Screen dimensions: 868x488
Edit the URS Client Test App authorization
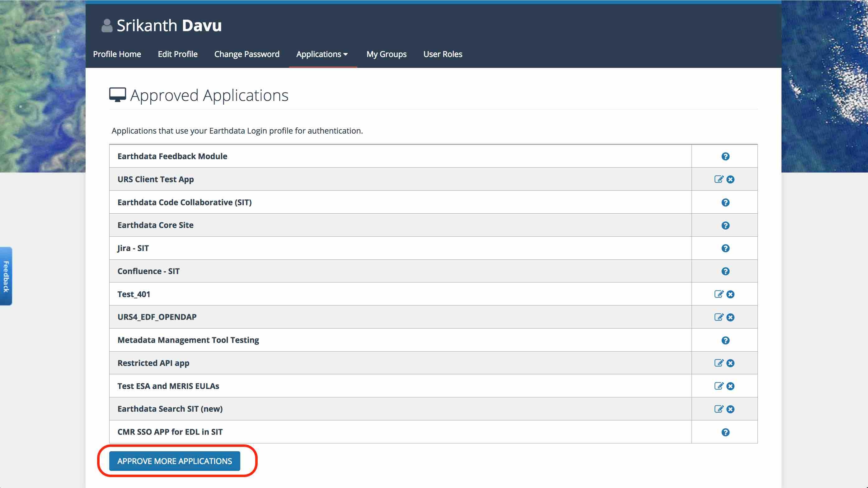(719, 179)
